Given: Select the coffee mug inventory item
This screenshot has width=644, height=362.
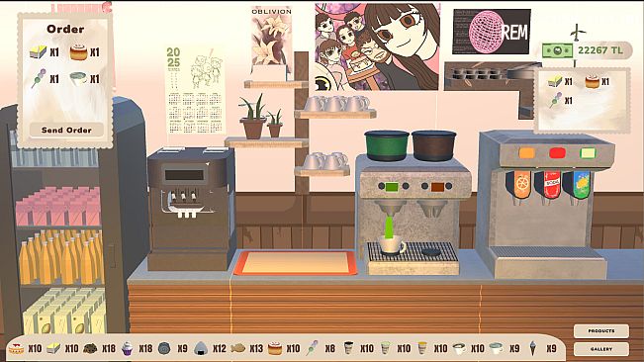Looking at the screenshot, I should 459,349.
